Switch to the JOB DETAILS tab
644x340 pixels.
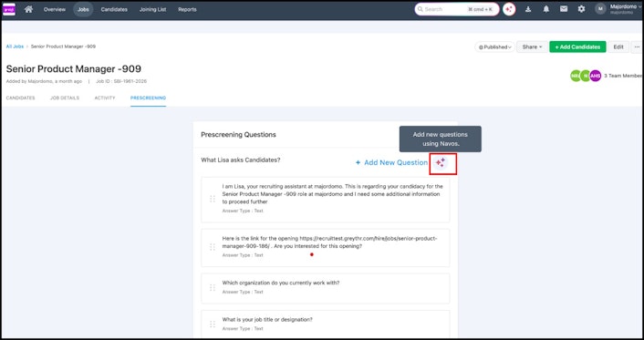click(x=65, y=98)
